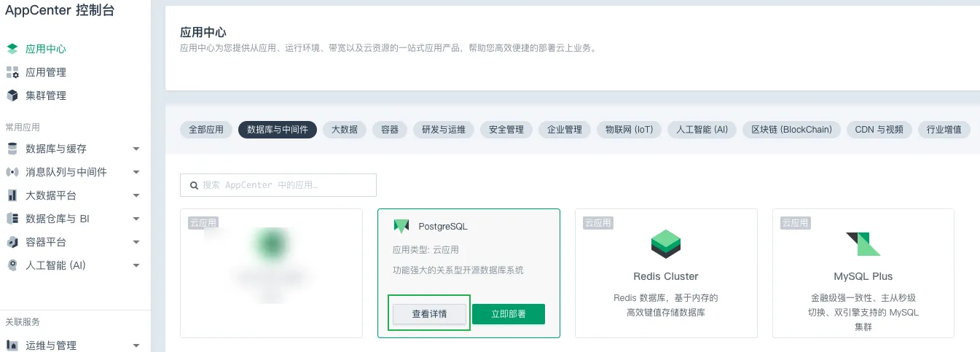Select the 人工智能 (AI) category tab
Viewport: 980px width, 352px height.
702,130
